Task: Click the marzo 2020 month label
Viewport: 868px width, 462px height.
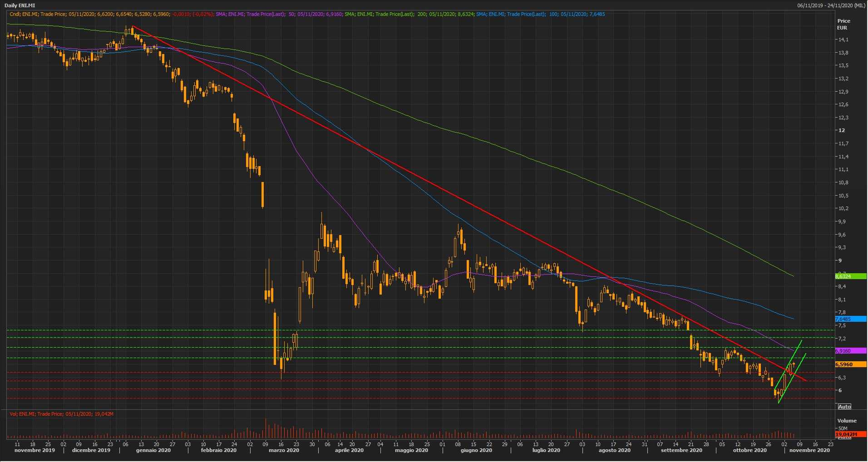Action: (x=284, y=451)
